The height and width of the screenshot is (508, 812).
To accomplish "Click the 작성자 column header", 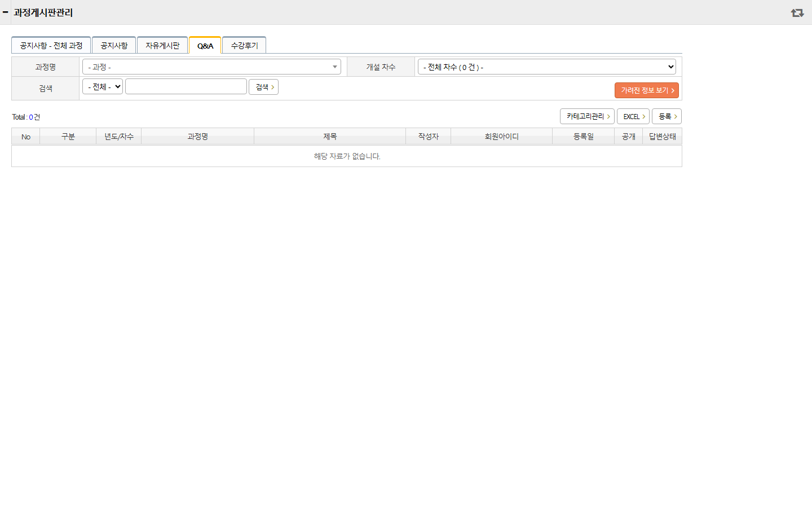I will pos(429,137).
